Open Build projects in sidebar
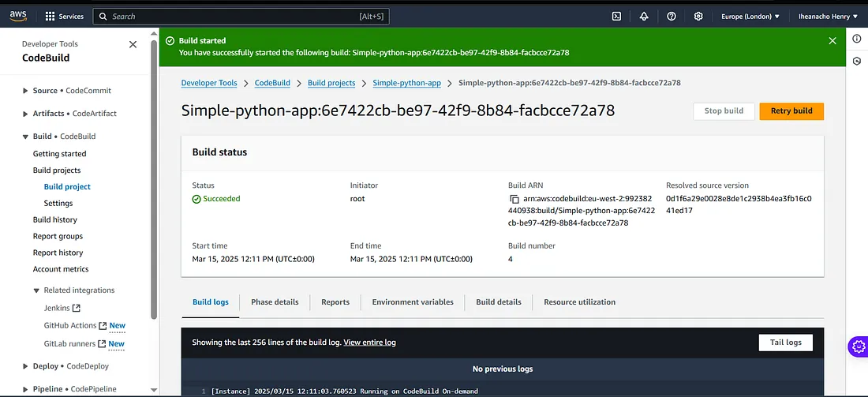Viewport: 868px width, 397px height. point(57,170)
